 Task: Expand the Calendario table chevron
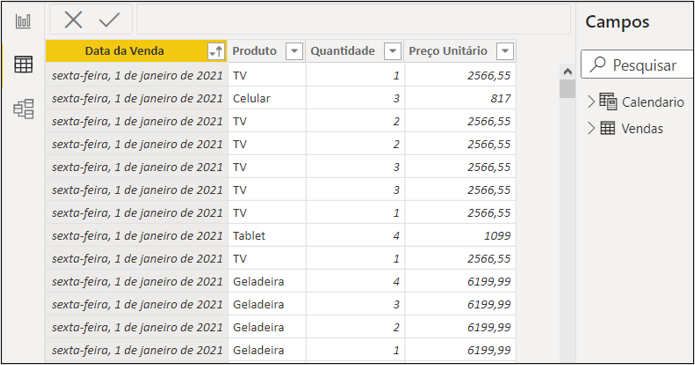click(x=591, y=102)
